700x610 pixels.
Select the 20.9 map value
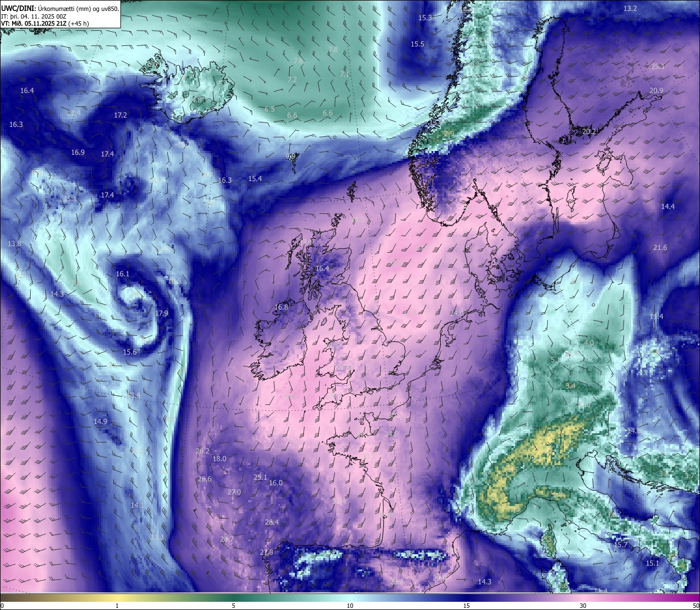(x=656, y=91)
